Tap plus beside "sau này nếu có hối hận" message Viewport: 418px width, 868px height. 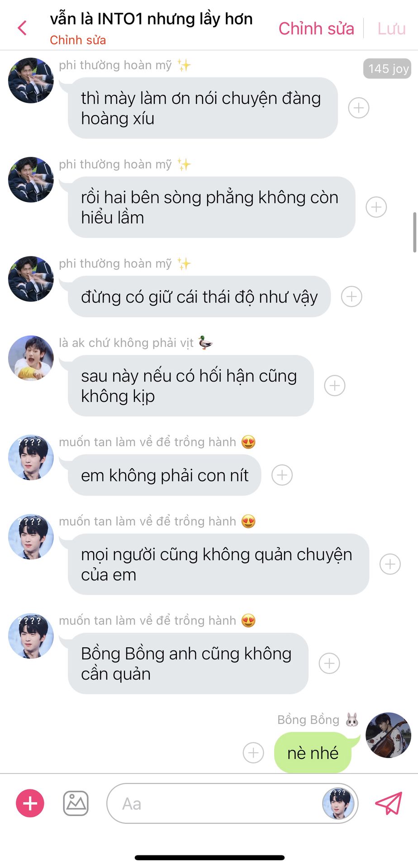[x=335, y=386]
